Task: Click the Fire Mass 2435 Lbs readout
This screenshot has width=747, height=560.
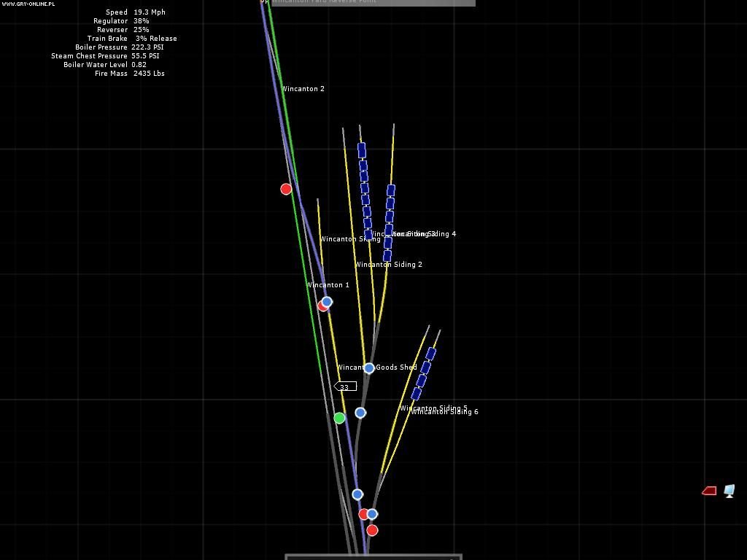Action: tap(130, 74)
